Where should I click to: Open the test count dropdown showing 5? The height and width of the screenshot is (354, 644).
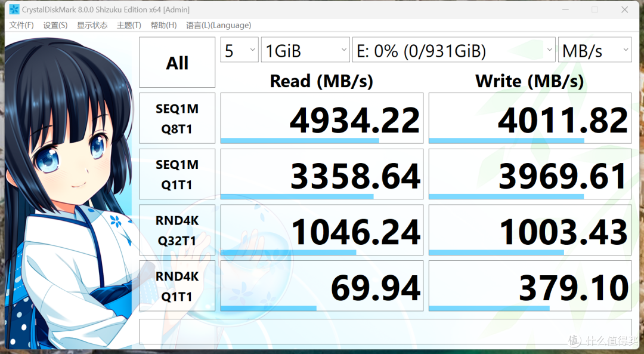coord(240,50)
